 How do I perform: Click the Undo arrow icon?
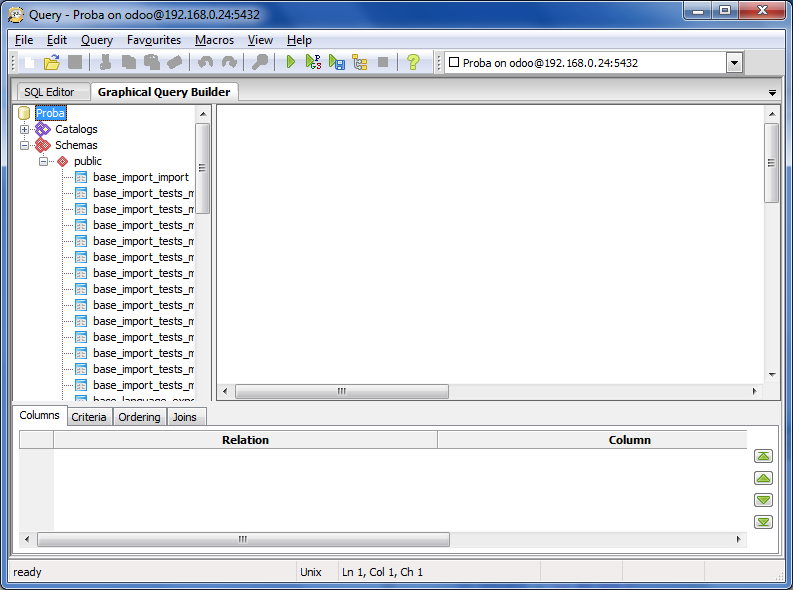[x=205, y=63]
